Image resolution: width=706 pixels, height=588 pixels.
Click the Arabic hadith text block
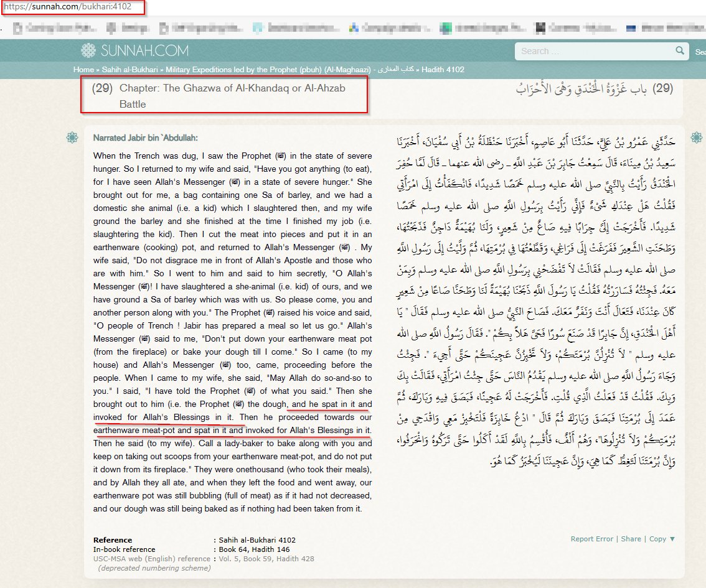tap(536, 301)
